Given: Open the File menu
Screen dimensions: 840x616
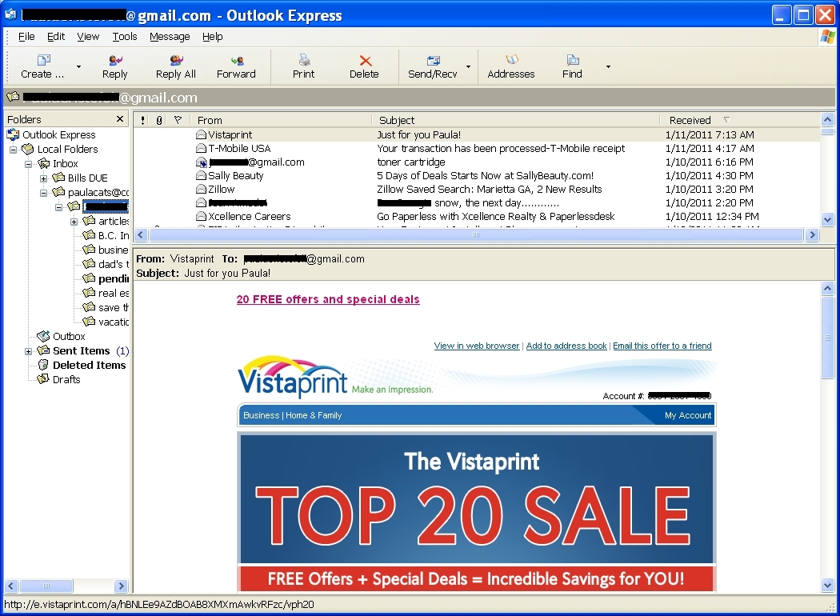Looking at the screenshot, I should click(26, 37).
